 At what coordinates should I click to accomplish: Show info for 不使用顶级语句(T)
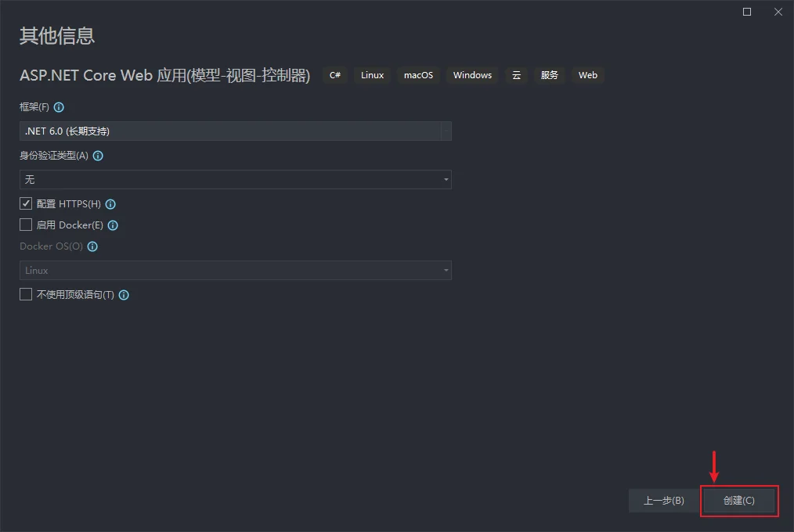pos(124,295)
